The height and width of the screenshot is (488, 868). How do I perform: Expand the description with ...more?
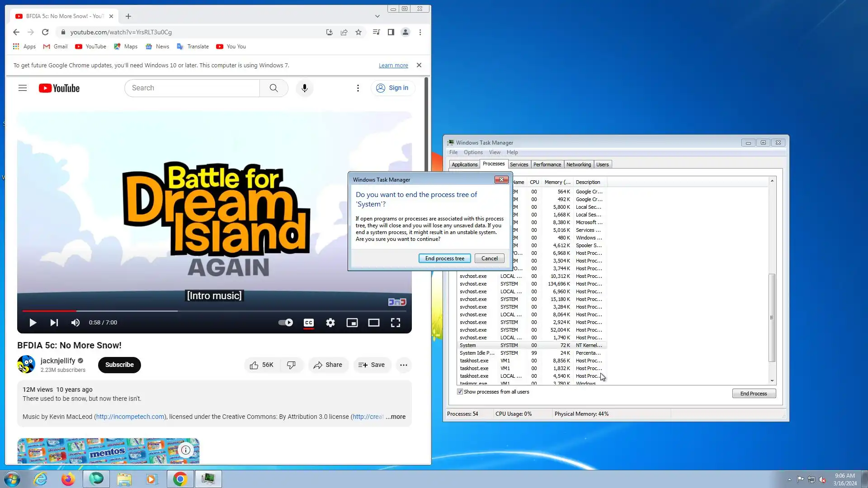[396, 417]
